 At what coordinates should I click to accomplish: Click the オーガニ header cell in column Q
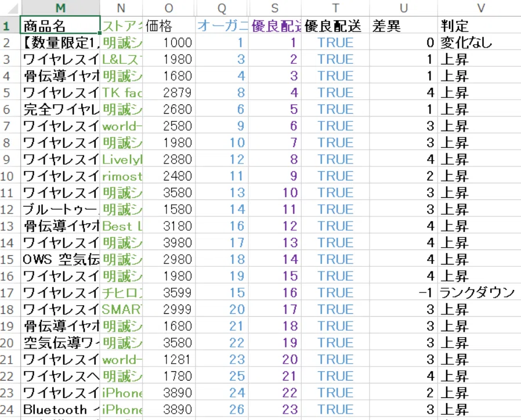tap(222, 26)
